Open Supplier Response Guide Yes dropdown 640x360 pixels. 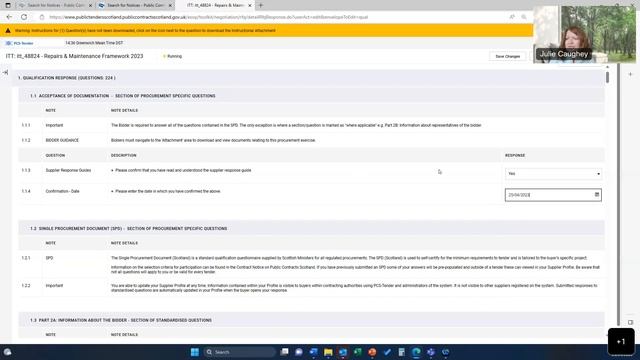pos(553,174)
